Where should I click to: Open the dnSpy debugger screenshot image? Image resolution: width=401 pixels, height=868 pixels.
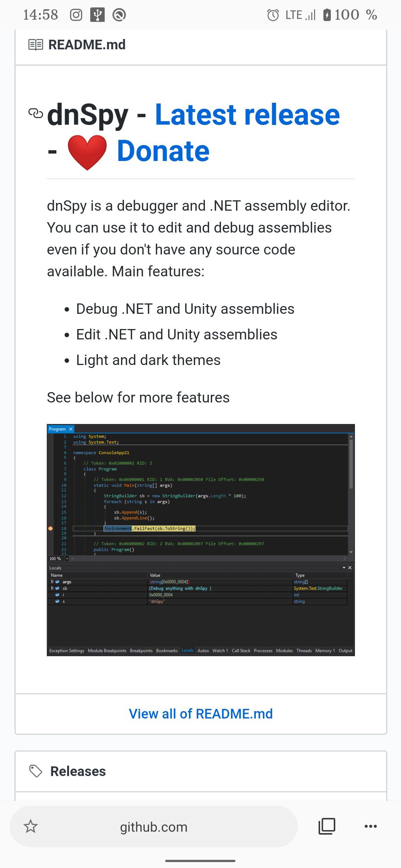(201, 540)
